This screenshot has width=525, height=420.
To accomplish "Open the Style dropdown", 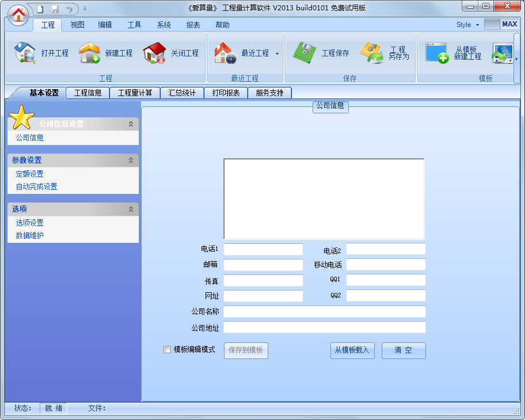I will [468, 25].
